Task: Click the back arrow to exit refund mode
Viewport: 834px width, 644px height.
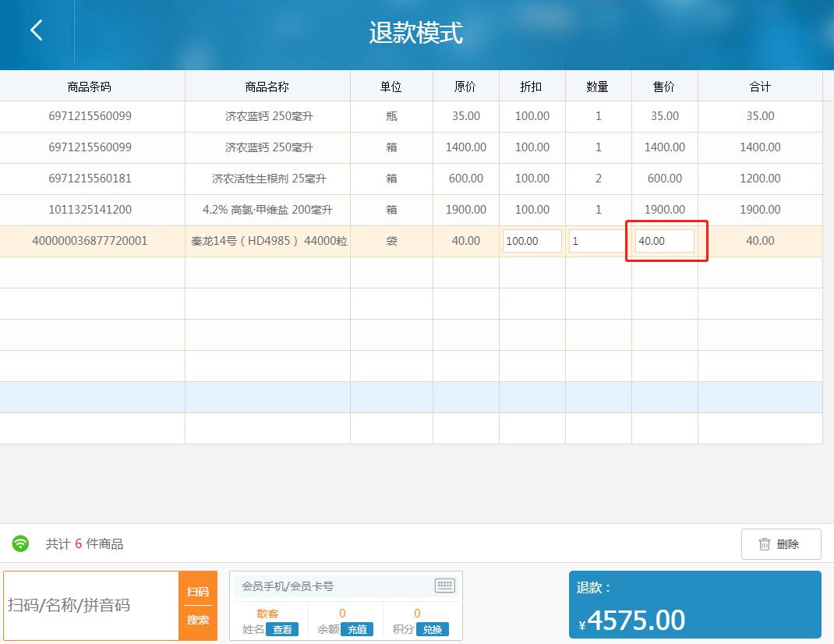Action: point(36,29)
